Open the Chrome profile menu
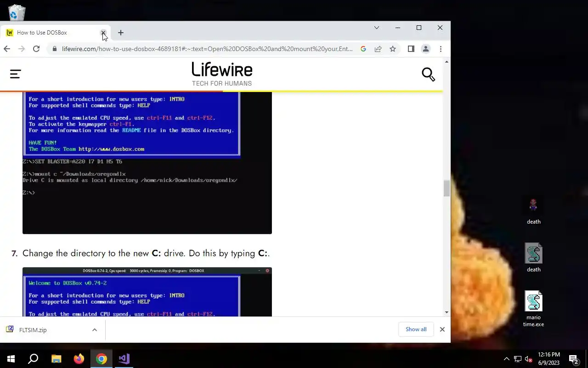The height and width of the screenshot is (368, 588). pos(426,49)
